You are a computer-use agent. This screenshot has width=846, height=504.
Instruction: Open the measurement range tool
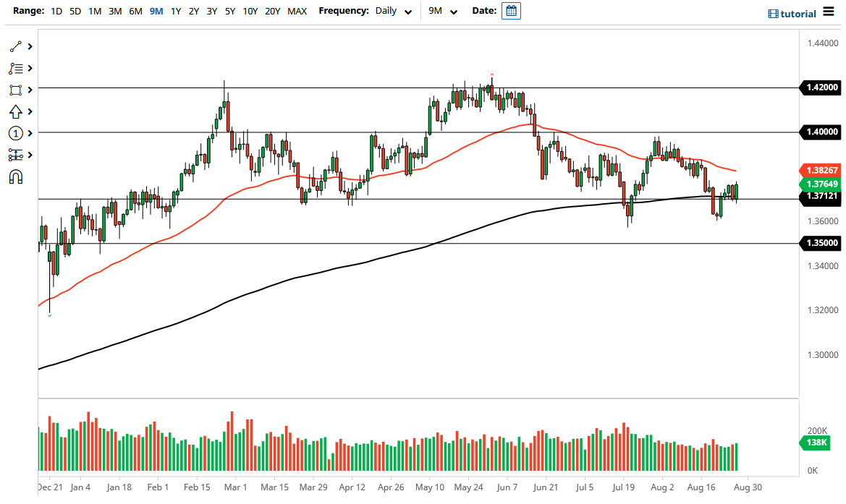point(16,155)
